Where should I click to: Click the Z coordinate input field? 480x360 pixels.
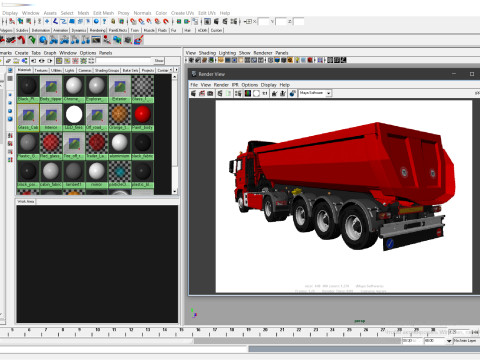pos(299,22)
